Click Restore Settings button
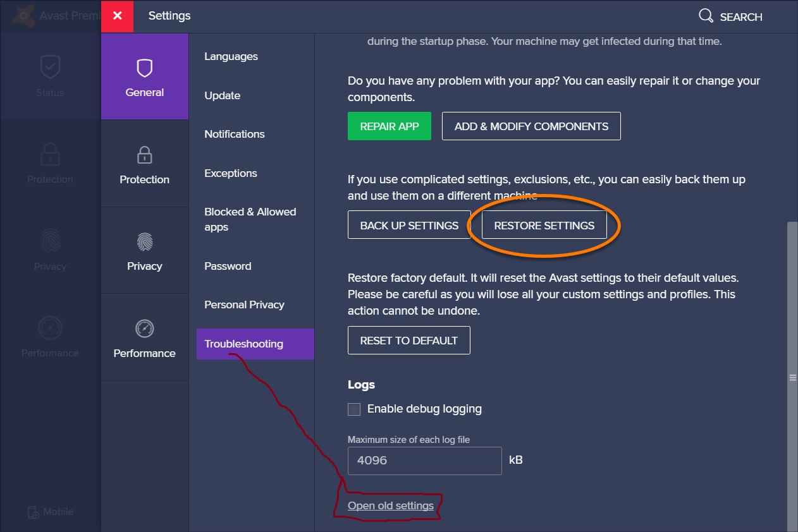The height and width of the screenshot is (532, 798). pyautogui.click(x=544, y=226)
